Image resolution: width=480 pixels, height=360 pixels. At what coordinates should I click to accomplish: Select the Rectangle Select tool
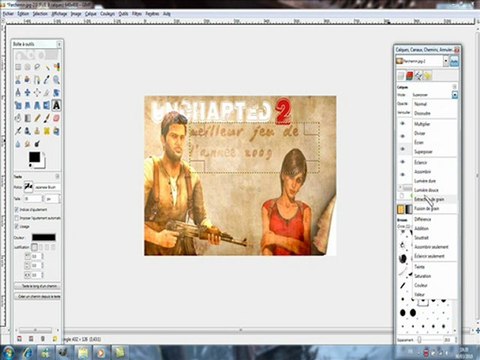tap(18, 67)
